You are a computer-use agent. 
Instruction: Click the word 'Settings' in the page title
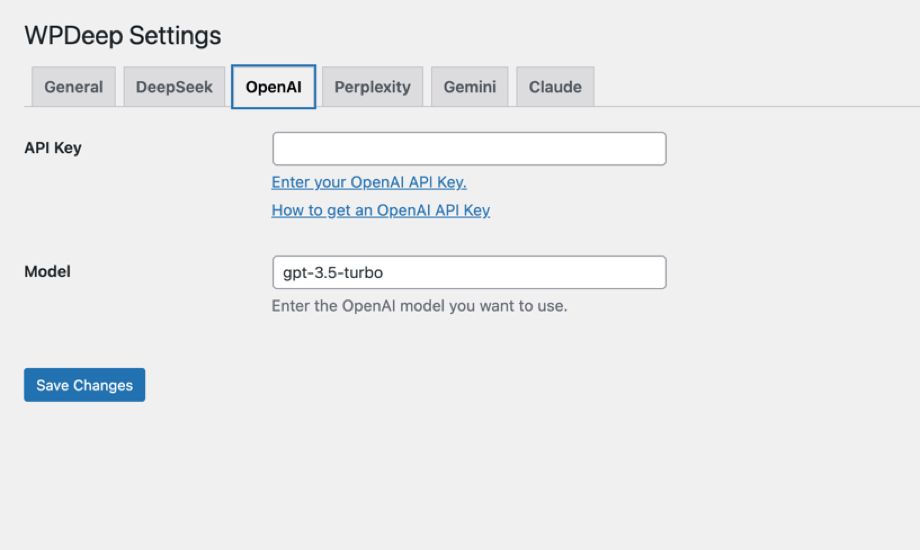pos(175,36)
